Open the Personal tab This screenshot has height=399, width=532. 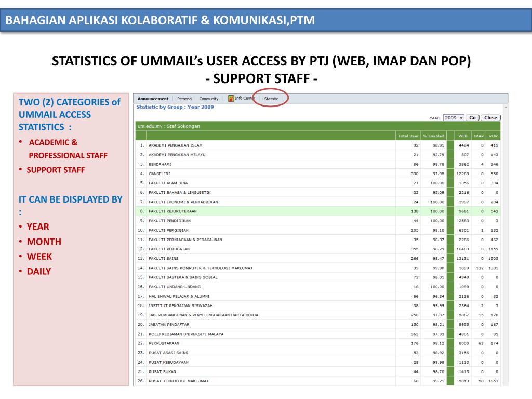tap(184, 99)
